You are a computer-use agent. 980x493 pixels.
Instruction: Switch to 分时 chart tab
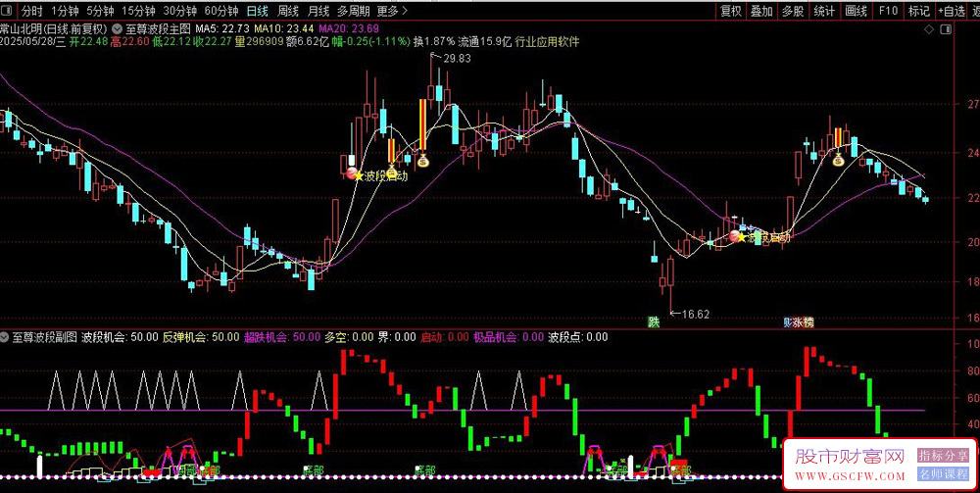[32, 11]
